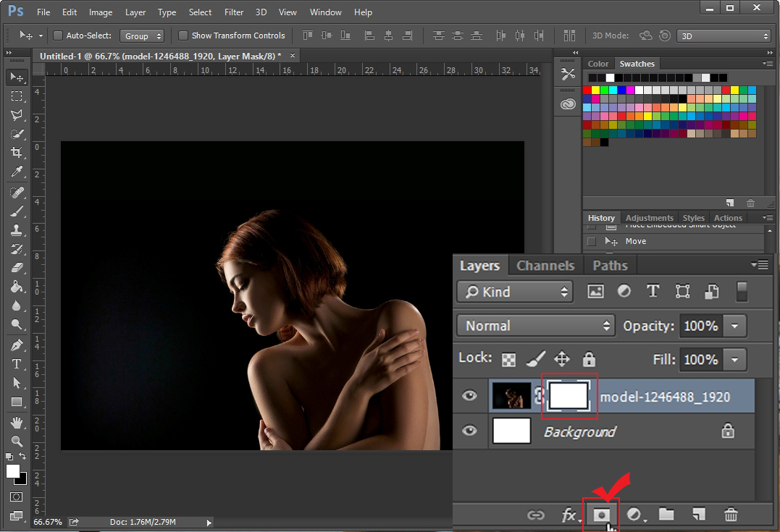The height and width of the screenshot is (532, 780).
Task: Expand the Opacity dropdown arrow
Action: (x=735, y=326)
